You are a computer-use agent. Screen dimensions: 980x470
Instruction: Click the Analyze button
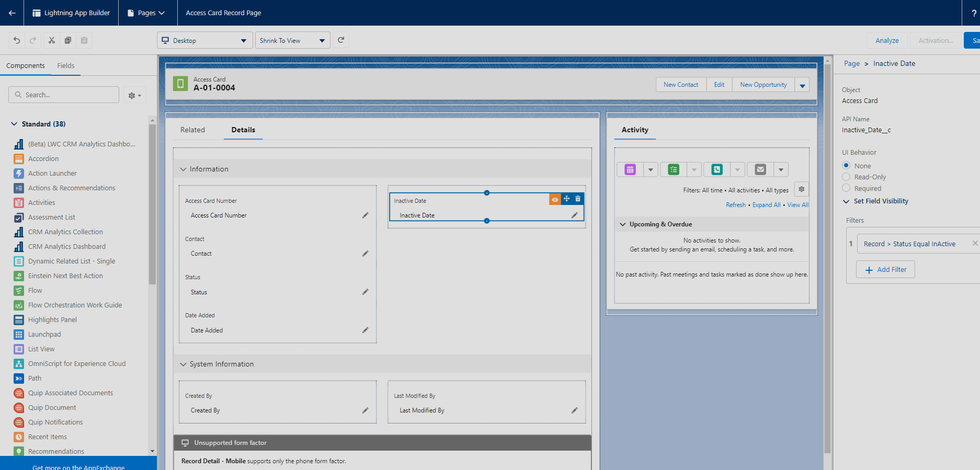(x=887, y=40)
